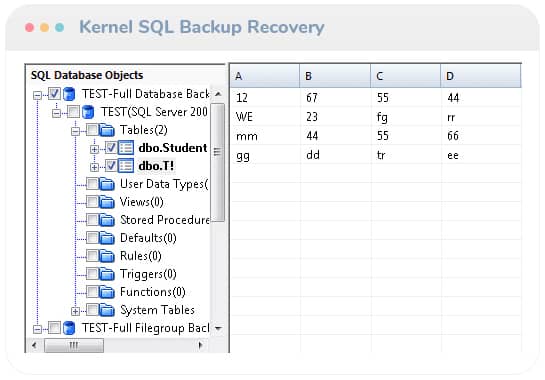Check the Rules(0) checkbox
Viewport: 545px width, 380px height.
pos(92,256)
